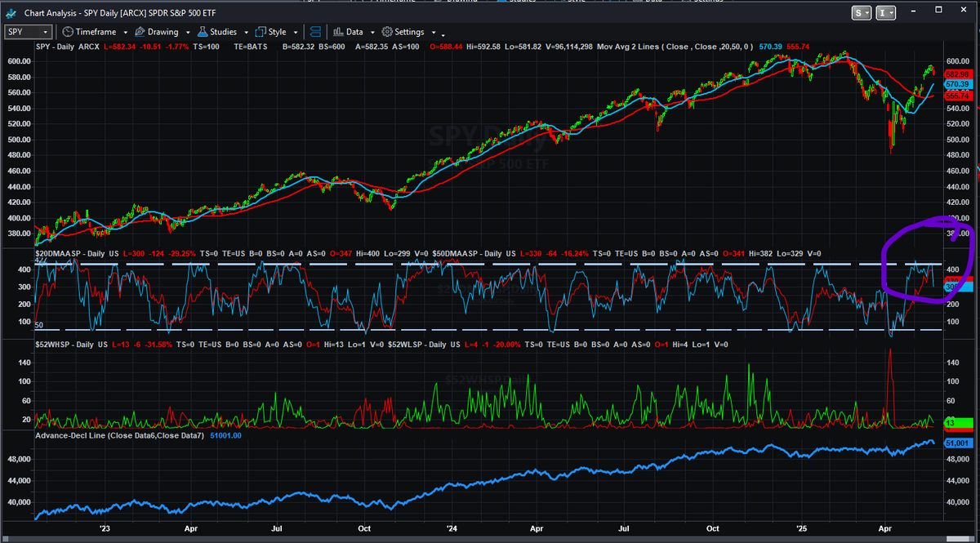Open the S symbol-link dropdown button
The height and width of the screenshot is (543, 980).
pos(862,12)
